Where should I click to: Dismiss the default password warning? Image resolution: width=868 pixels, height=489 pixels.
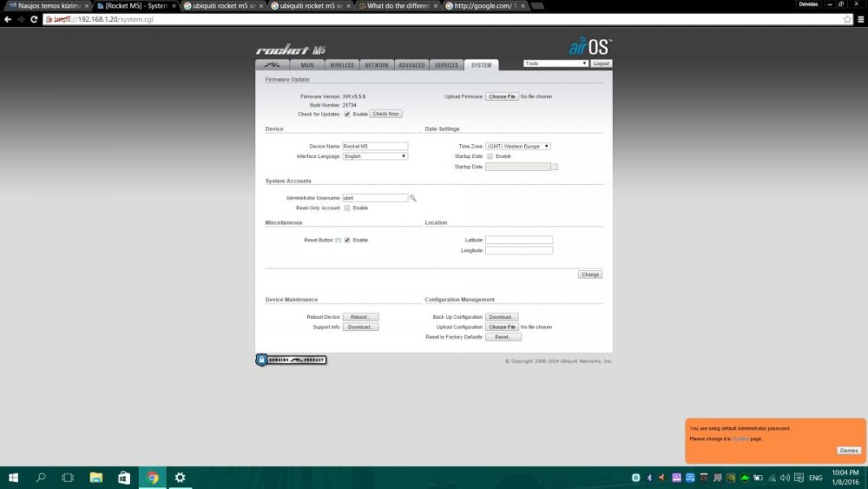coord(849,450)
